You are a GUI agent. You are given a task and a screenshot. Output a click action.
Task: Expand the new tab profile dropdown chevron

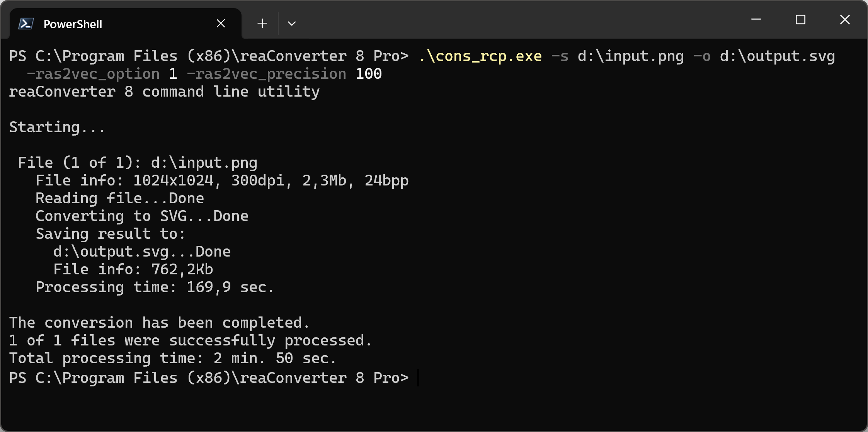click(292, 24)
